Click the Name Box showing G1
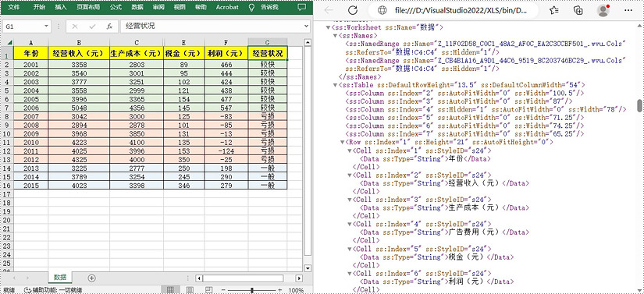This screenshot has width=644, height=294. tap(23, 27)
